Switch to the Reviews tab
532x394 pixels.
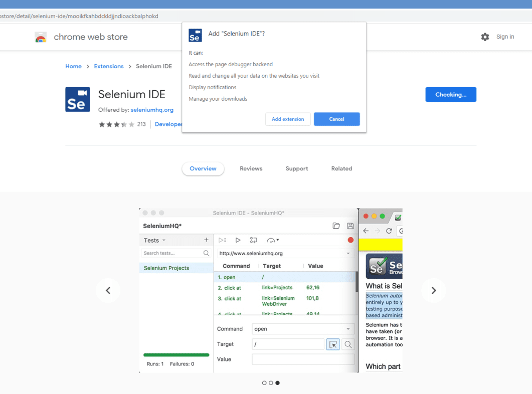251,169
